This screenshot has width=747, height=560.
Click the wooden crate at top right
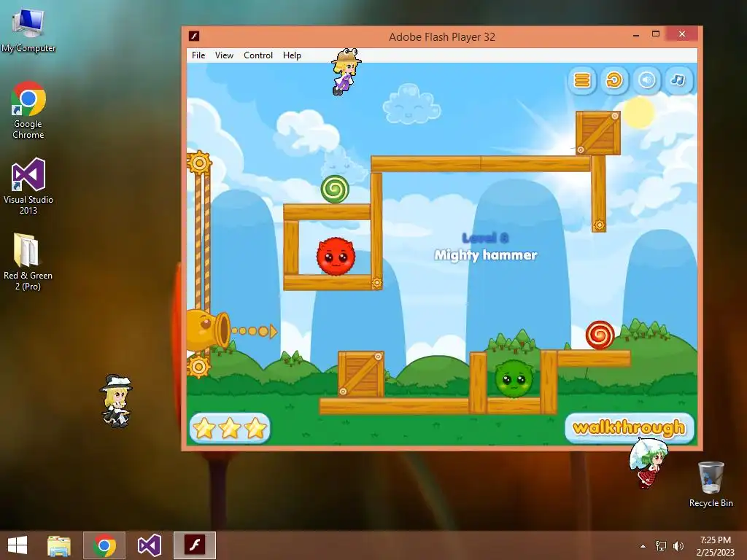coord(598,133)
